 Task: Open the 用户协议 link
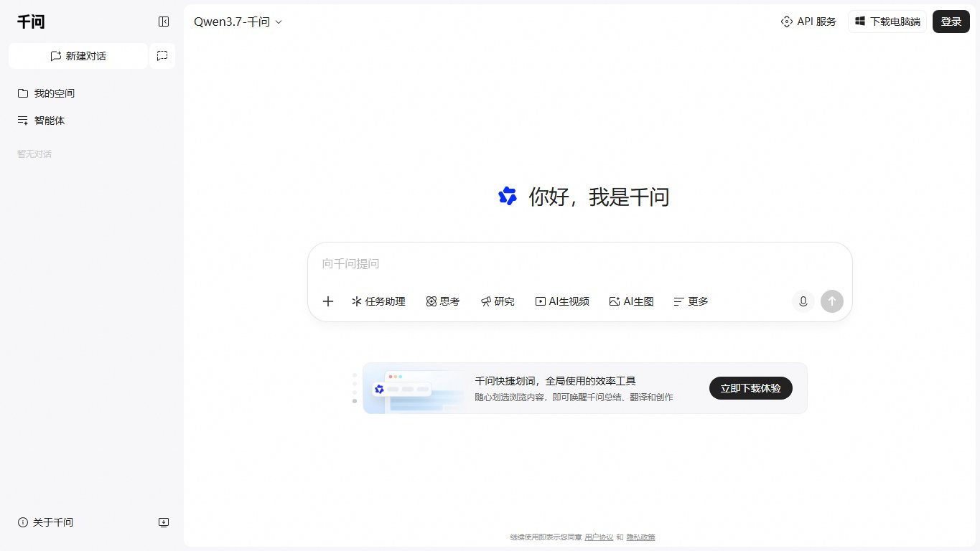coord(599,537)
